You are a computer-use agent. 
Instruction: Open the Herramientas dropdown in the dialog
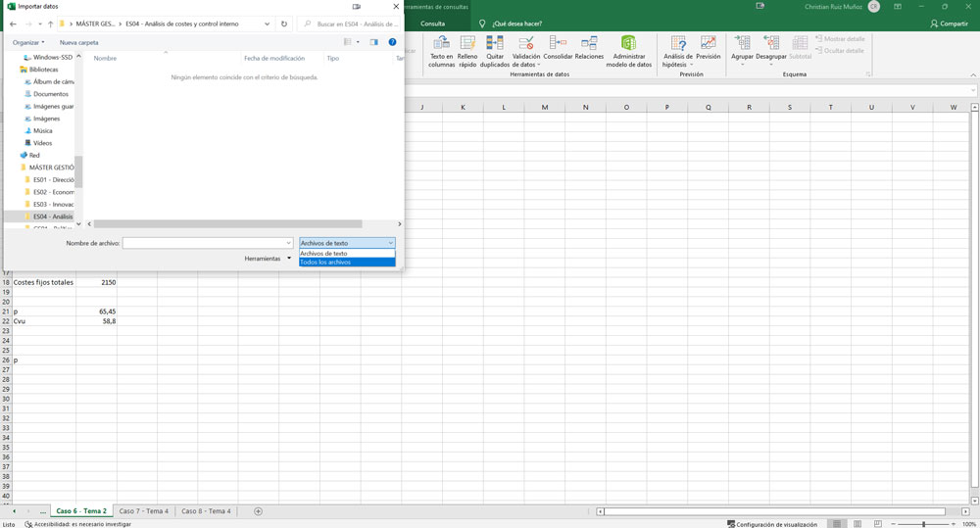[x=268, y=259]
